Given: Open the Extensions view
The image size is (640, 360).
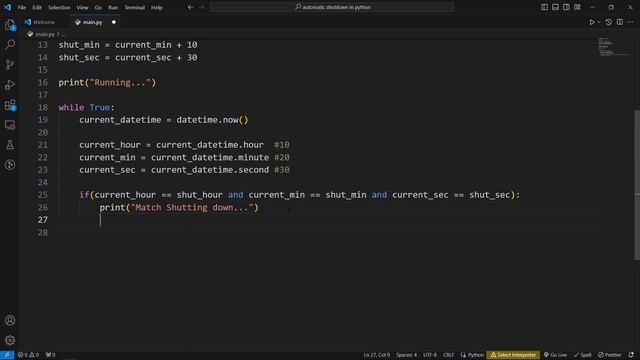Looking at the screenshot, I should [10, 105].
